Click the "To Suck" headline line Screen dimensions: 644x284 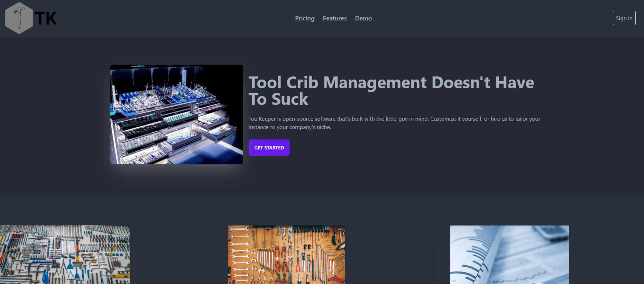(278, 99)
